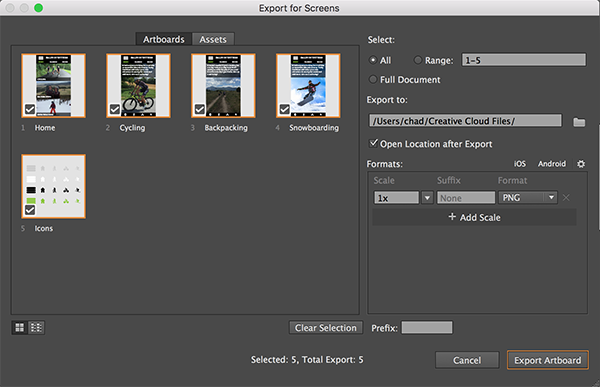This screenshot has height=387, width=600.
Task: Click the Export to path field
Action: (465, 121)
